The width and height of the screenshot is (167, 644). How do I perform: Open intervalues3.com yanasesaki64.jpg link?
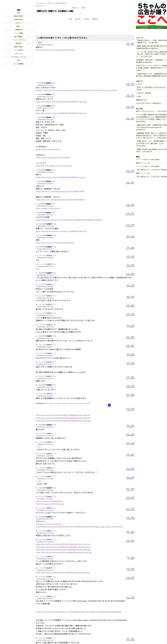coord(55,243)
